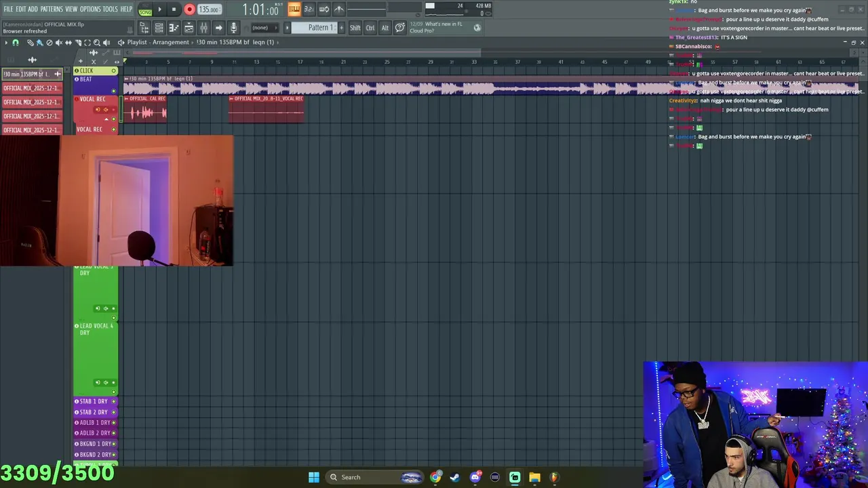Start playback with the Play button
Image resolution: width=868 pixels, height=488 pixels.
(x=160, y=9)
